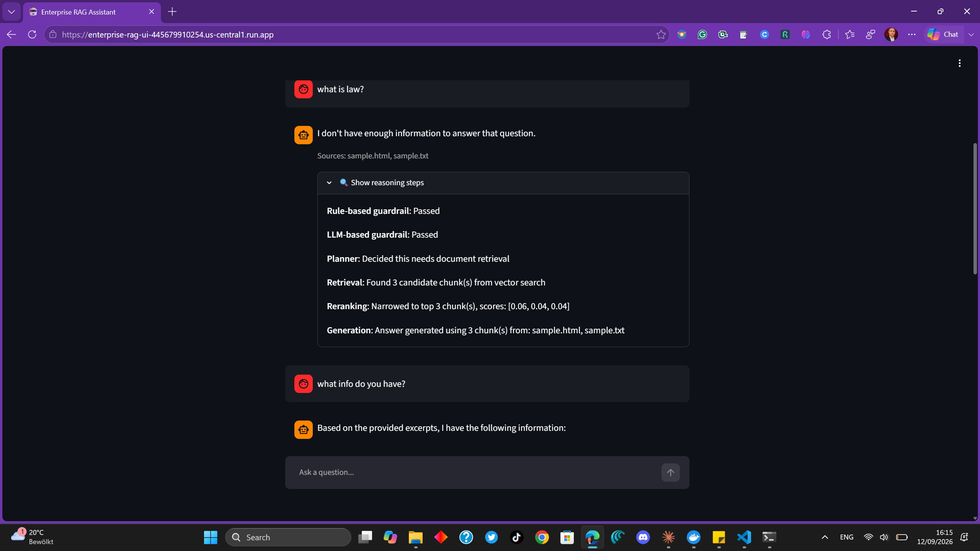The width and height of the screenshot is (980, 551).
Task: Collapse the Show reasoning steps expander
Action: click(x=503, y=183)
